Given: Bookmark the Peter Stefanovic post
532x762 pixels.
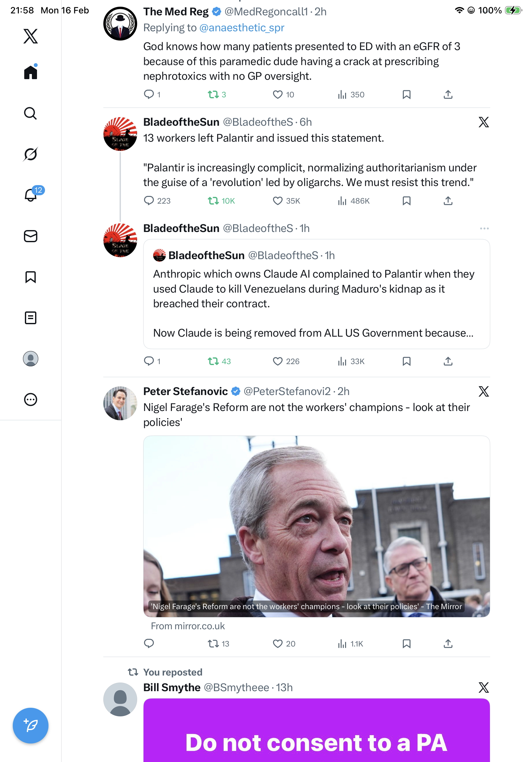Looking at the screenshot, I should (406, 644).
